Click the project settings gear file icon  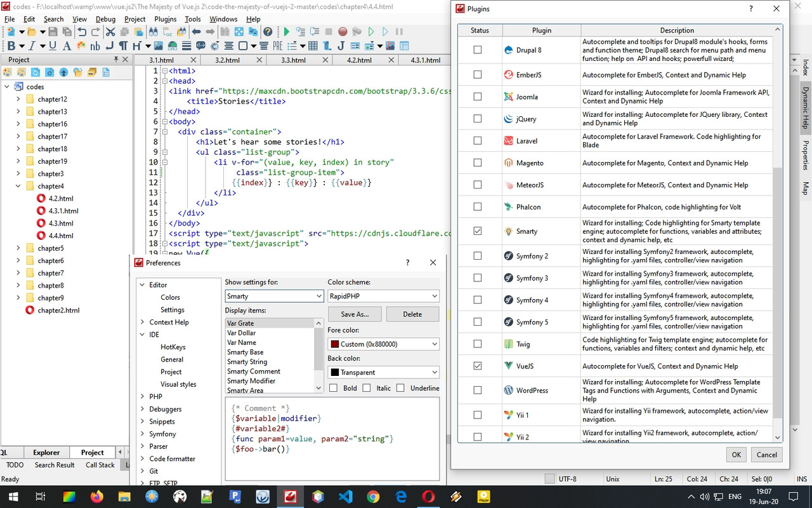pyautogui.click(x=49, y=72)
